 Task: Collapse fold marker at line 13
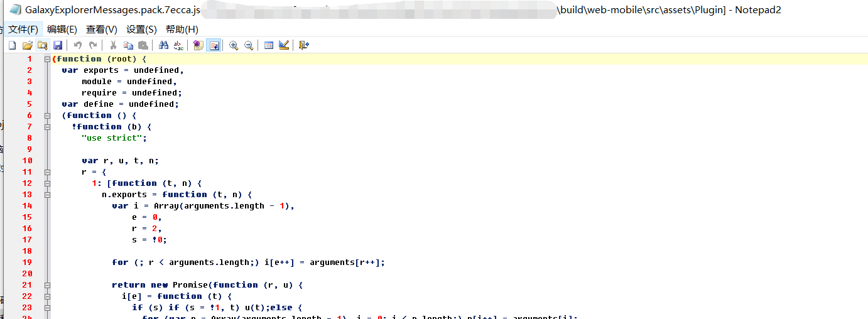point(47,195)
